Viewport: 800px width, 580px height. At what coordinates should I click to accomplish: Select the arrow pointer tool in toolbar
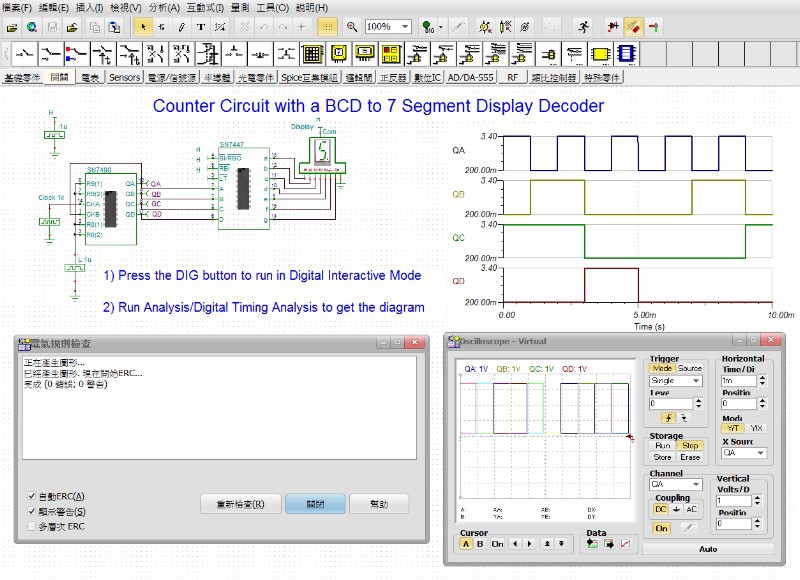point(143,27)
